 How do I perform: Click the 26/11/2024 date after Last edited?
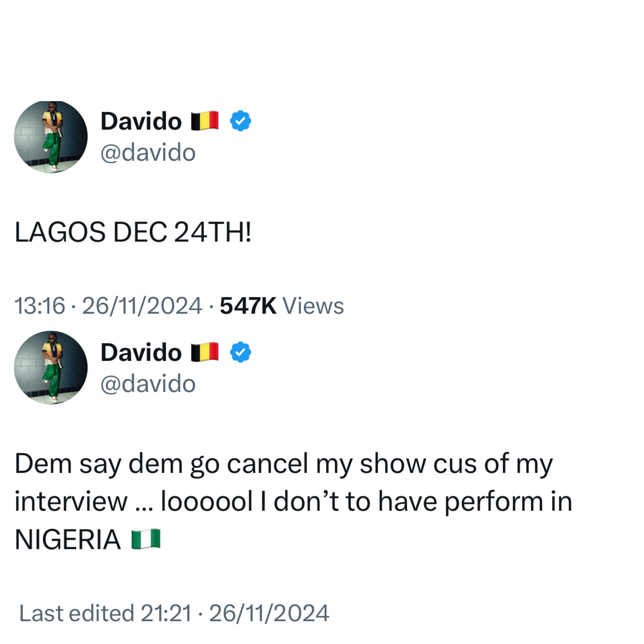click(269, 613)
